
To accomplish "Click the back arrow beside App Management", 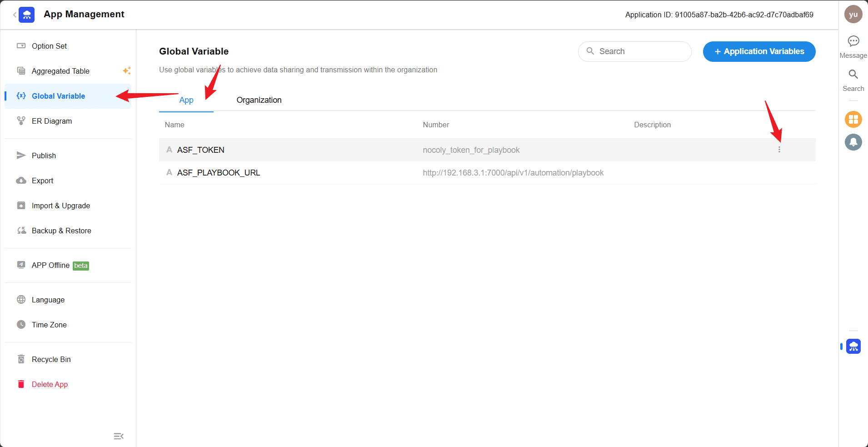I will [15, 15].
